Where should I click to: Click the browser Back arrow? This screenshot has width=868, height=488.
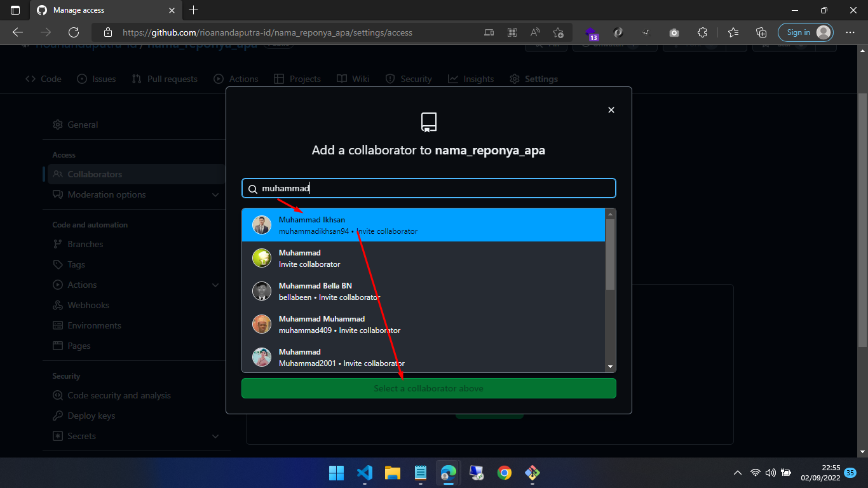coord(18,32)
